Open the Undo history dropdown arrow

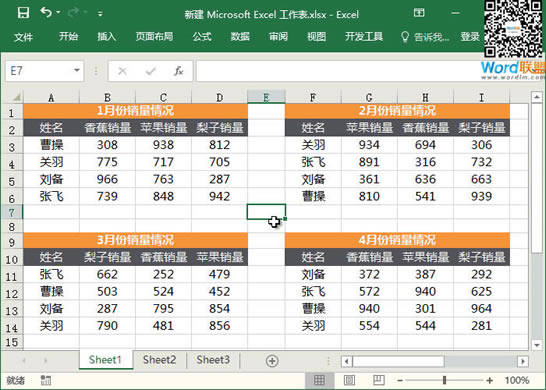(58, 13)
